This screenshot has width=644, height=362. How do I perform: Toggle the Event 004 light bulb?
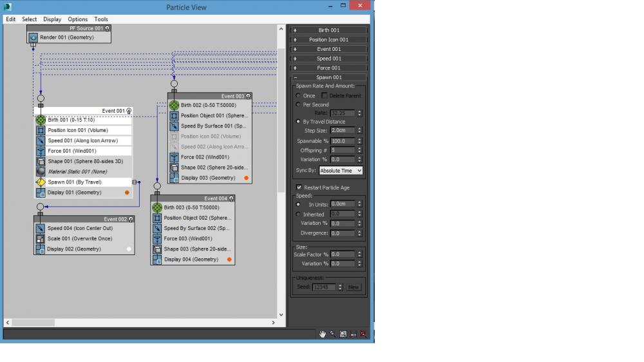pos(231,198)
